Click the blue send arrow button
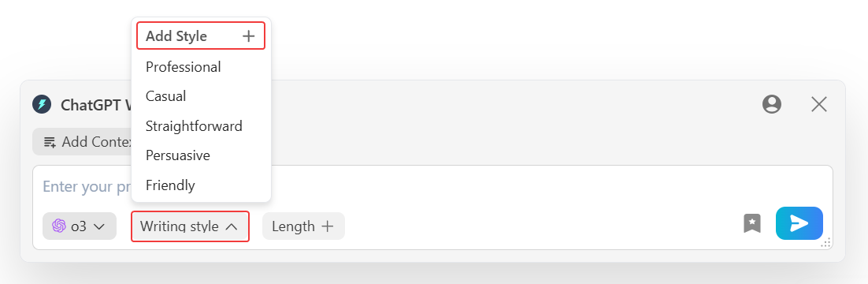 point(799,223)
